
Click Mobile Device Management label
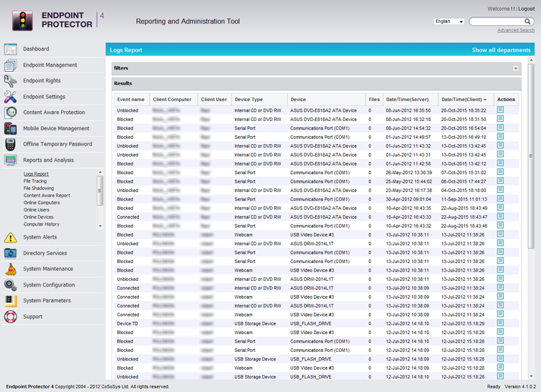click(x=56, y=128)
